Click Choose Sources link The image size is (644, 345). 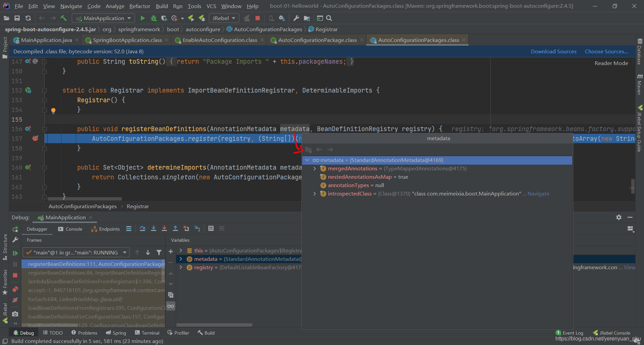click(x=606, y=51)
